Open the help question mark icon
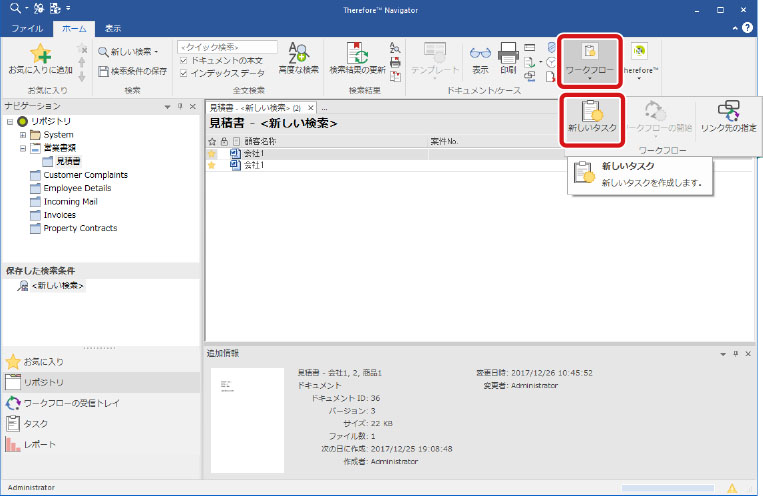Viewport: 763px width, 496px height. click(x=747, y=29)
